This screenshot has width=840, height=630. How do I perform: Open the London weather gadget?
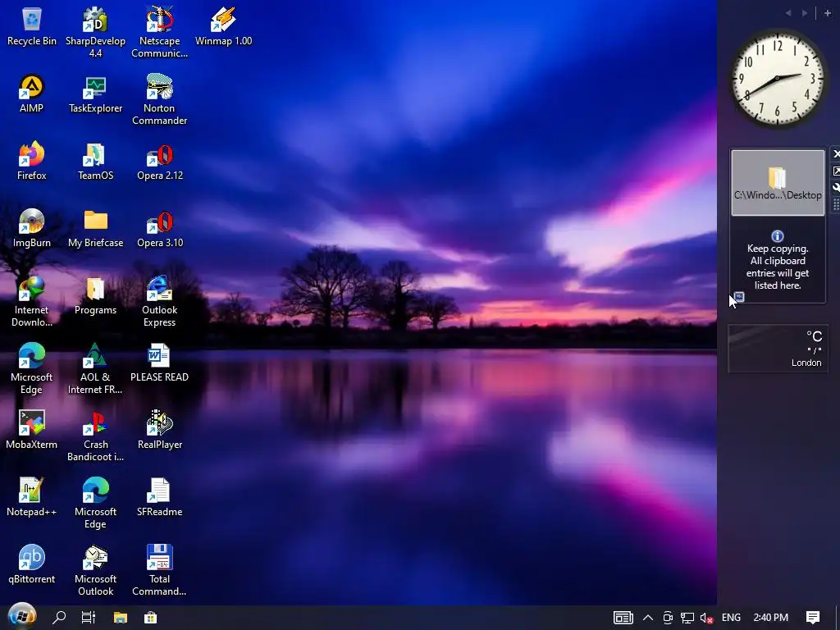point(778,348)
